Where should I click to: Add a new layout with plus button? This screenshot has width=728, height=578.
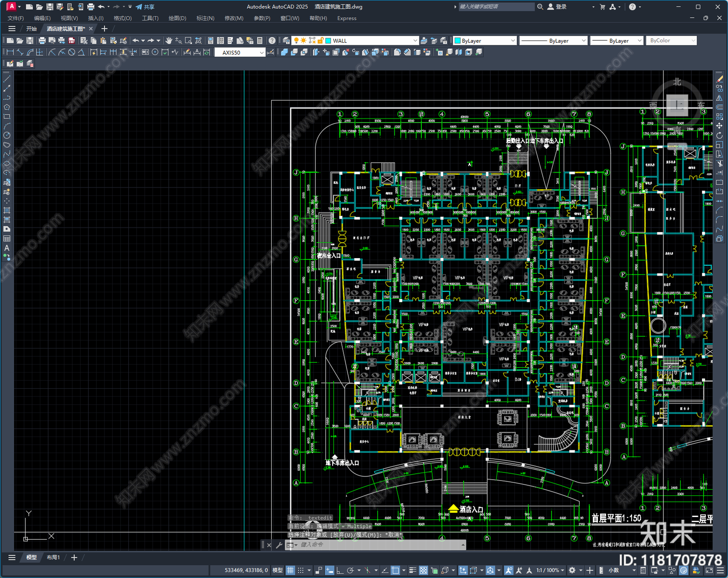pos(74,557)
